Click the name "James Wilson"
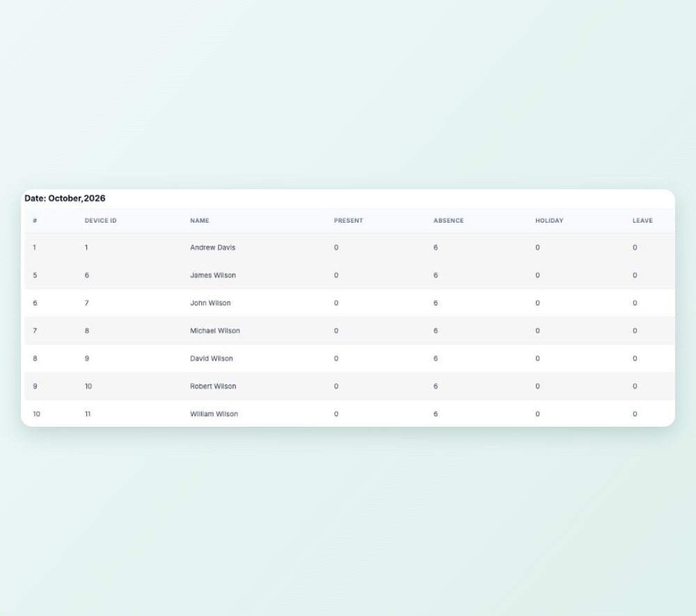The height and width of the screenshot is (616, 696). tap(213, 275)
